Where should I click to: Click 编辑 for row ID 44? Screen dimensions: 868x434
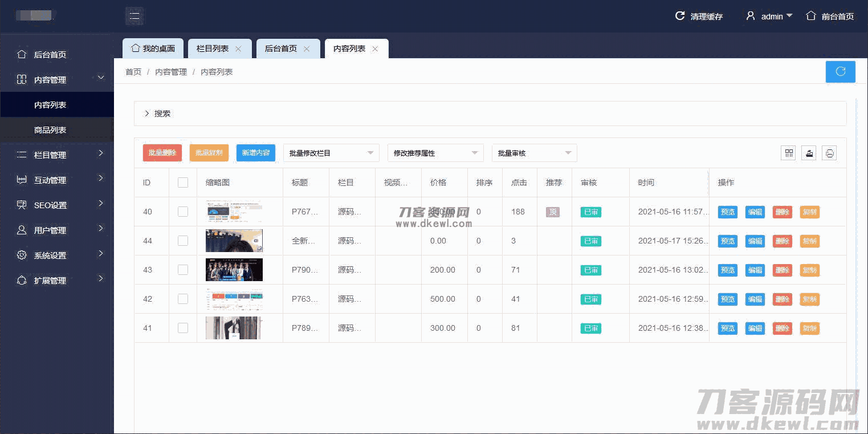click(x=755, y=241)
